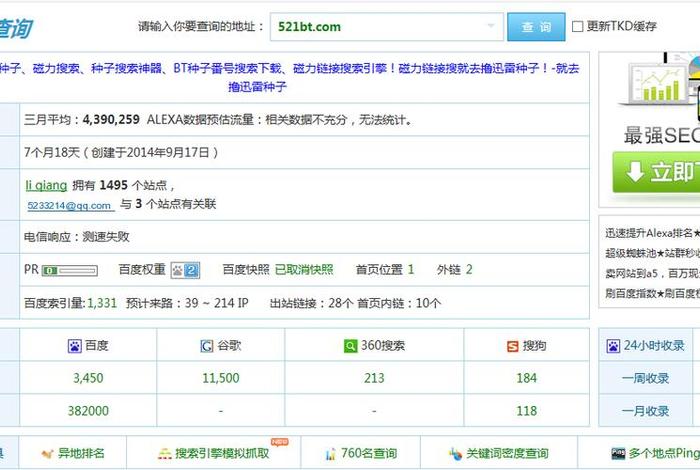The height and width of the screenshot is (470, 700).
Task: Click the 搜索引擎模拟抓取 icon
Action: tap(165, 454)
